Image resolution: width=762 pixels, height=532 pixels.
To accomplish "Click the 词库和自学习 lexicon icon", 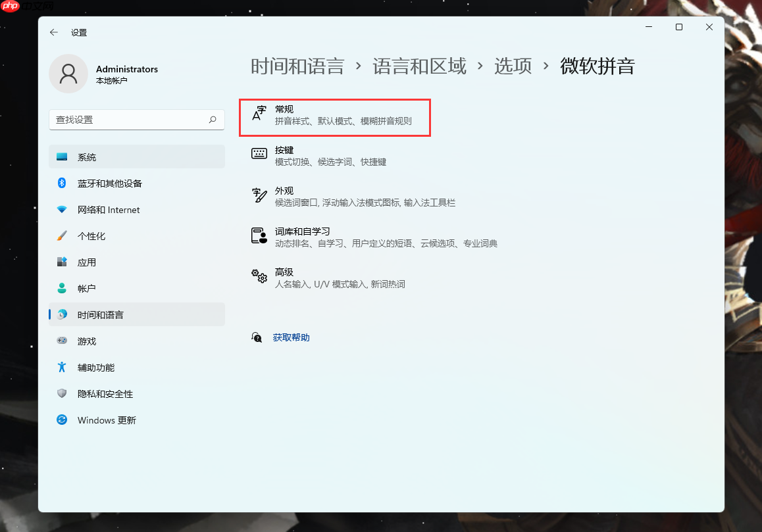I will coord(259,237).
